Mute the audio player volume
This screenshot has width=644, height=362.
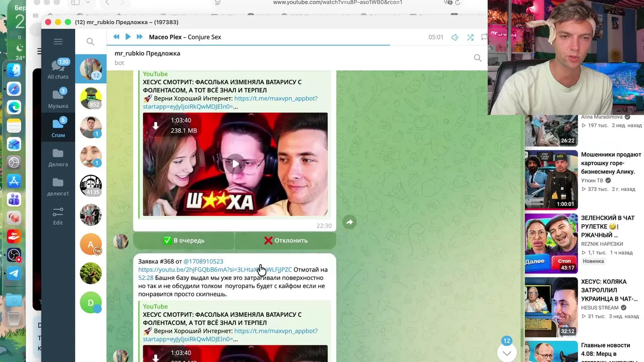click(455, 37)
